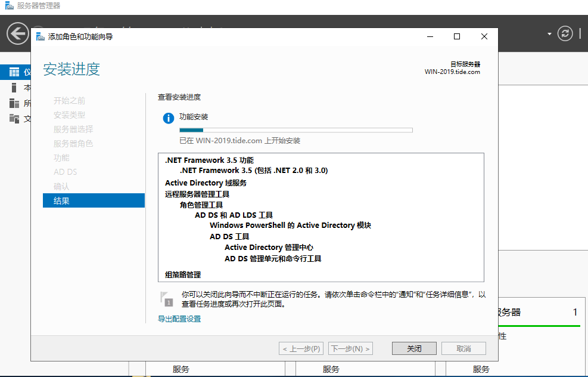The width and height of the screenshot is (588, 377).
Task: Select the 确认 step in wizard sidebar
Action: (x=61, y=186)
